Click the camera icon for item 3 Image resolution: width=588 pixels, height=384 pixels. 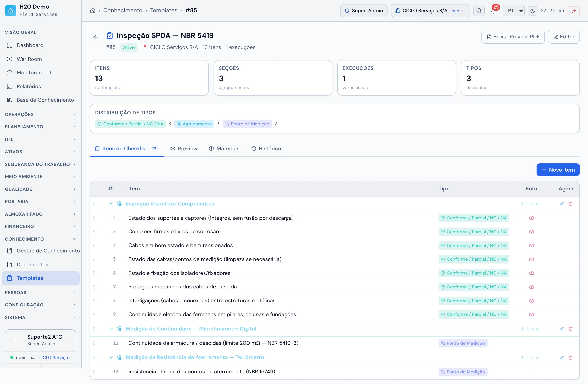click(532, 232)
